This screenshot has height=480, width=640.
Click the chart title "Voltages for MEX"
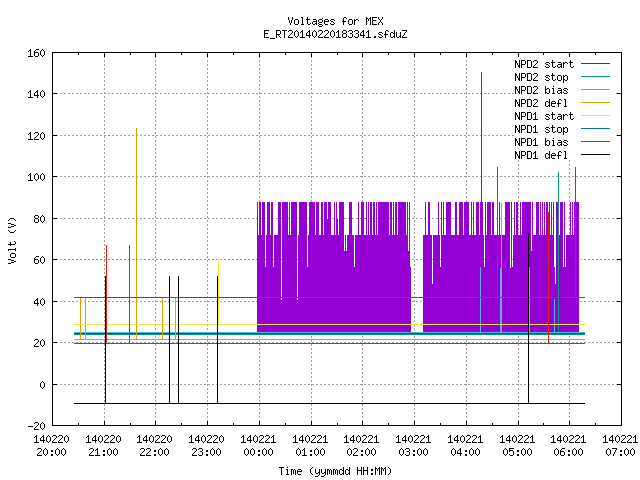click(x=335, y=21)
